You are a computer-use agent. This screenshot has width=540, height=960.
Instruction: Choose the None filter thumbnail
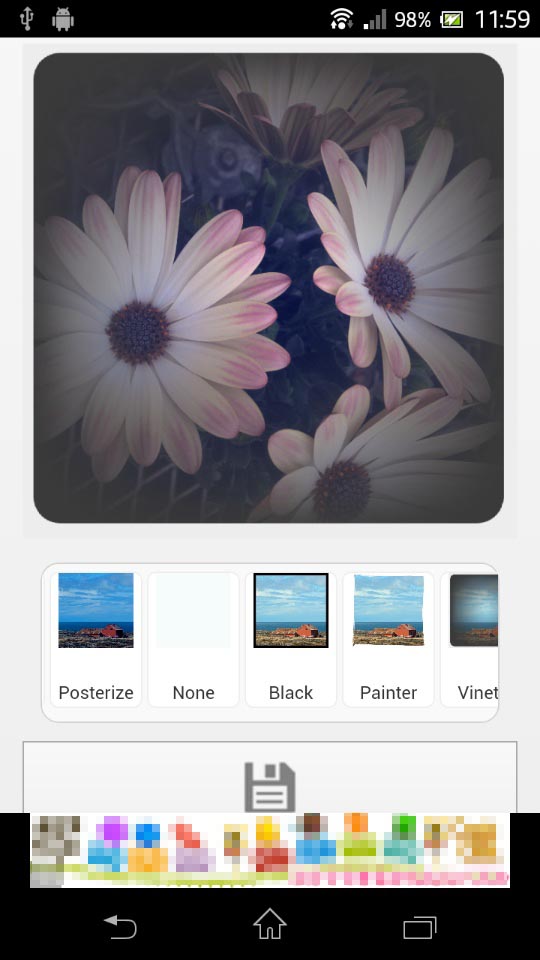pyautogui.click(x=193, y=610)
